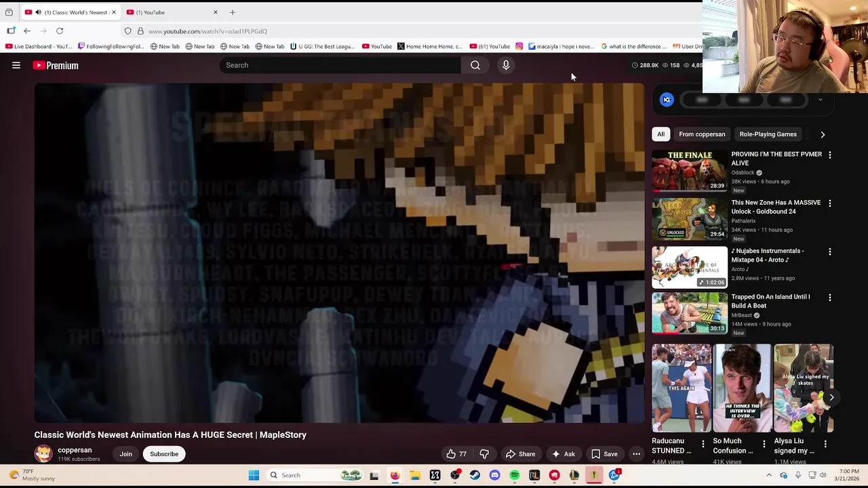This screenshot has height=488, width=868.
Task: Open File Explorer from the taskbar
Action: [415, 475]
